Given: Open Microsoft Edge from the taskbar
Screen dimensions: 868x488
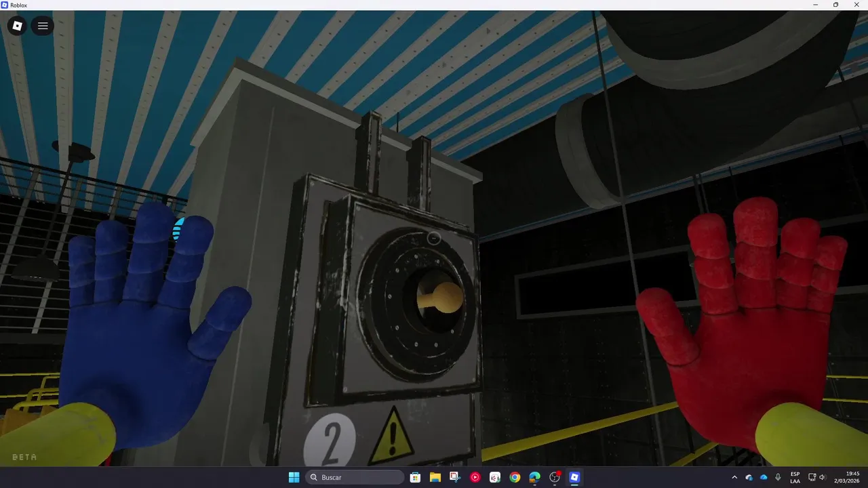Looking at the screenshot, I should click(534, 477).
